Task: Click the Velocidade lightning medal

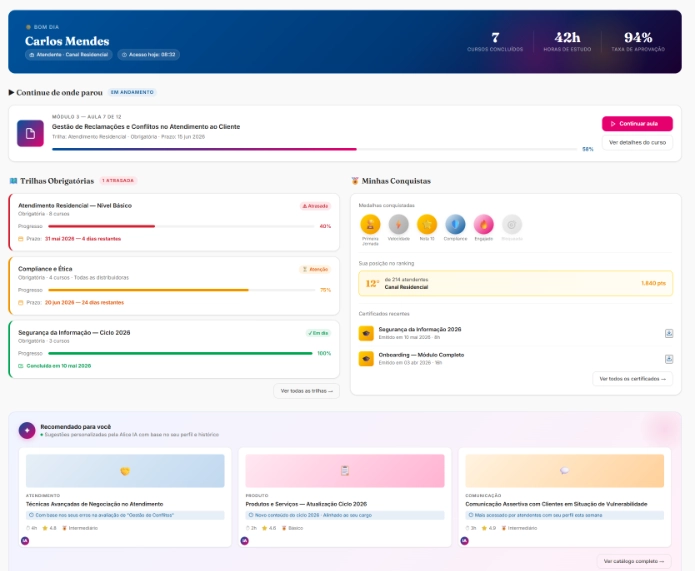Action: pyautogui.click(x=398, y=224)
